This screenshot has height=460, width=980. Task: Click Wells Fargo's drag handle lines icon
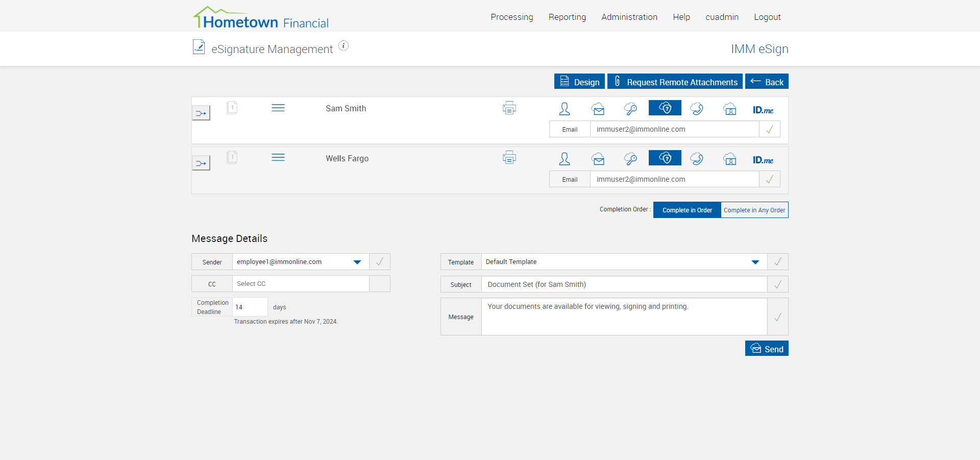point(278,158)
